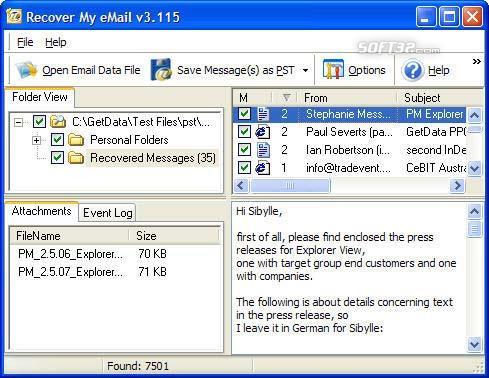Image resolution: width=489 pixels, height=378 pixels.
Task: Switch to the Folder View tab
Action: coord(40,97)
